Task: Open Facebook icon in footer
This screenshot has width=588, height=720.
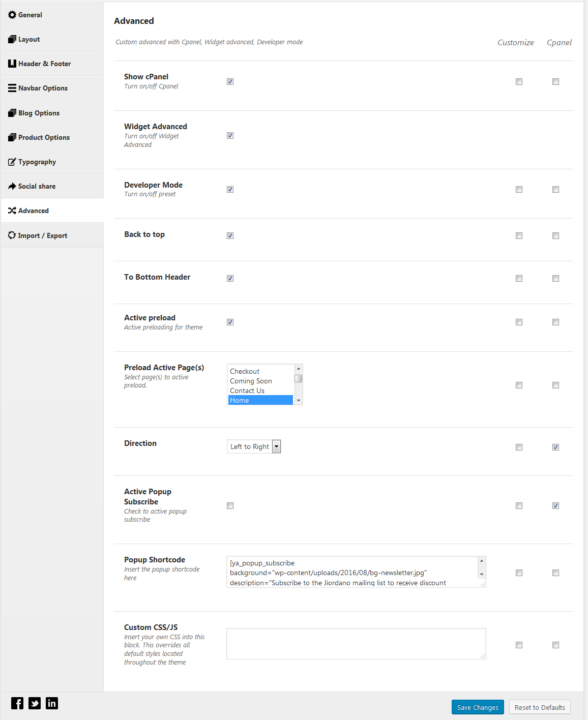Action: click(x=17, y=703)
